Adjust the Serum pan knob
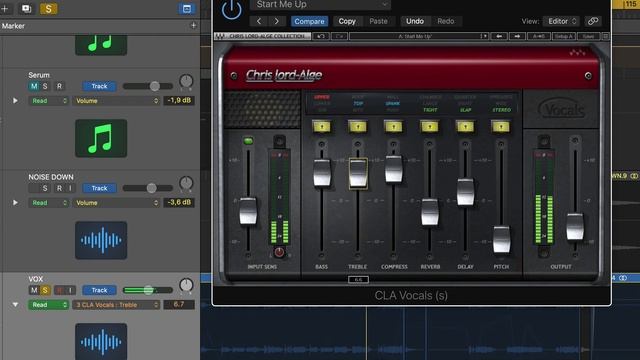The width and height of the screenshot is (640, 360). (x=186, y=82)
